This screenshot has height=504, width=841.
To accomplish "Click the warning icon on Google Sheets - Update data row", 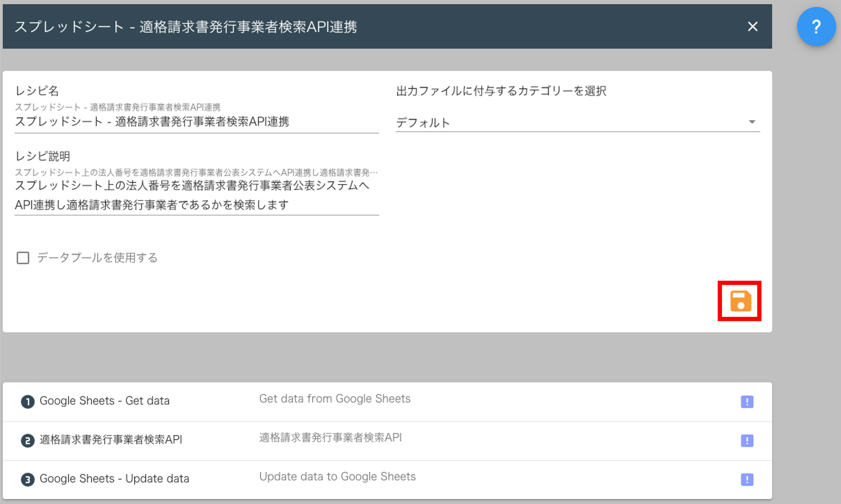I will coord(747,480).
